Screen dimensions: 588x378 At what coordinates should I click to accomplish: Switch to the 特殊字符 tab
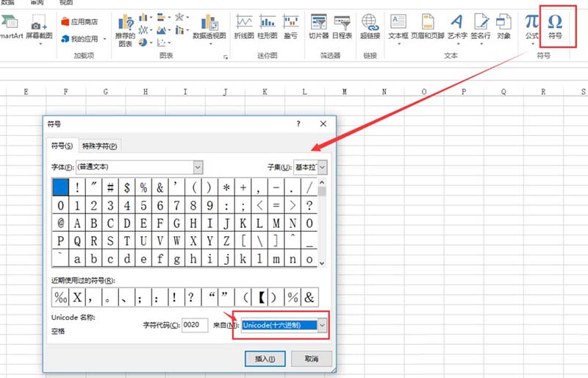pos(100,146)
